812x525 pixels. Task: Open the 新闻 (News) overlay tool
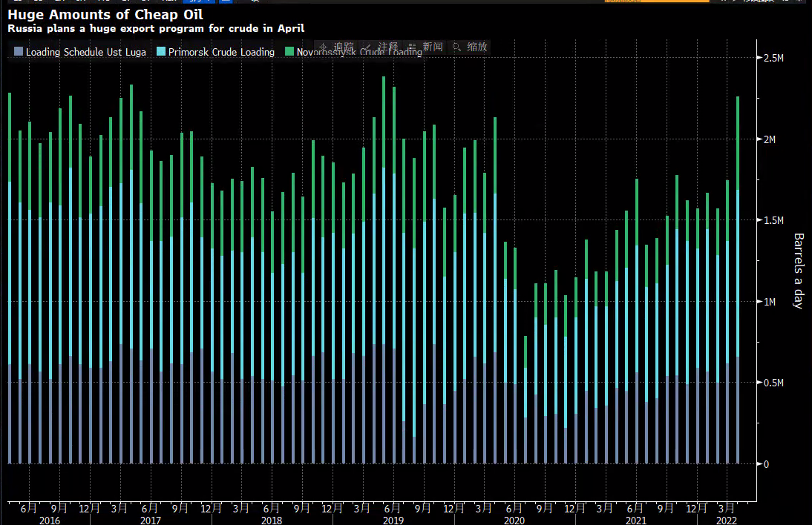click(x=425, y=47)
